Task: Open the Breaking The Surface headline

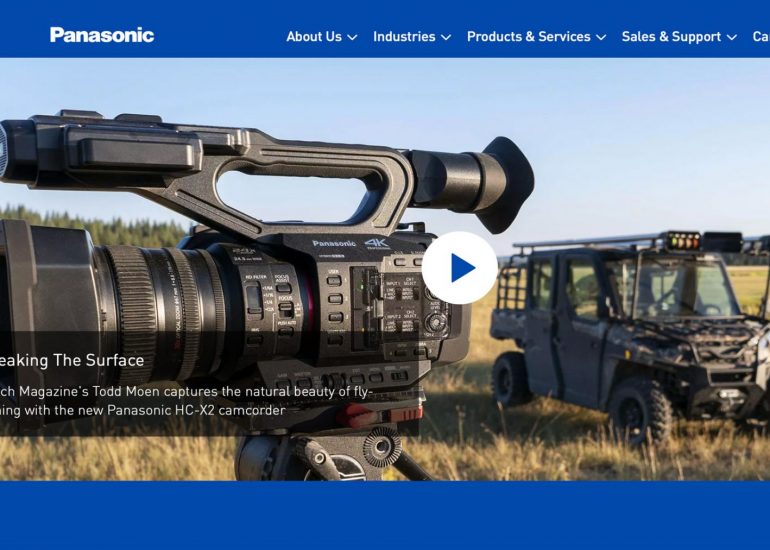Action: [x=70, y=360]
